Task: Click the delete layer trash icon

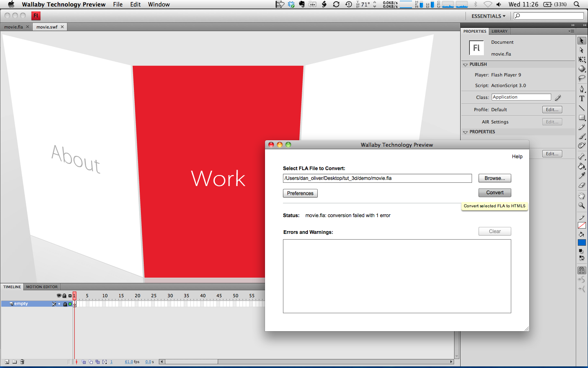Action: point(22,362)
